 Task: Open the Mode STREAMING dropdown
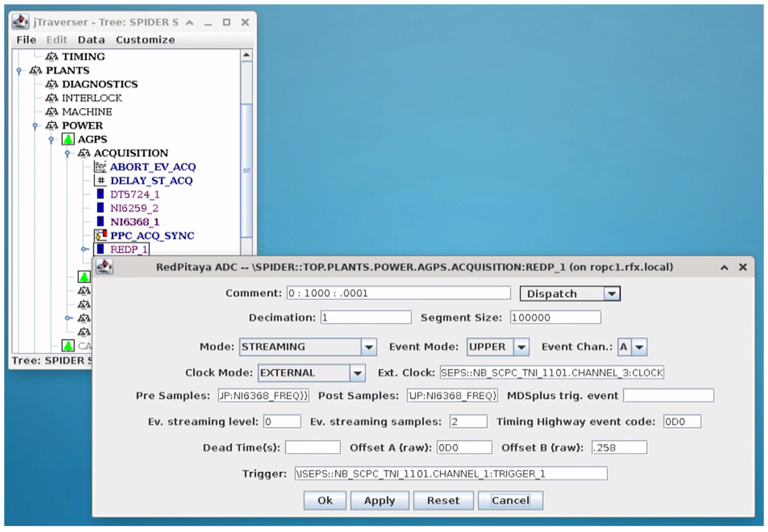(x=369, y=347)
